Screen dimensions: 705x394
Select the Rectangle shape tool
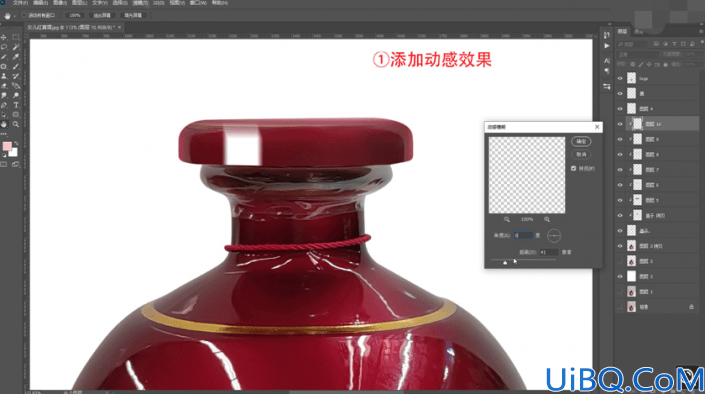pyautogui.click(x=16, y=115)
